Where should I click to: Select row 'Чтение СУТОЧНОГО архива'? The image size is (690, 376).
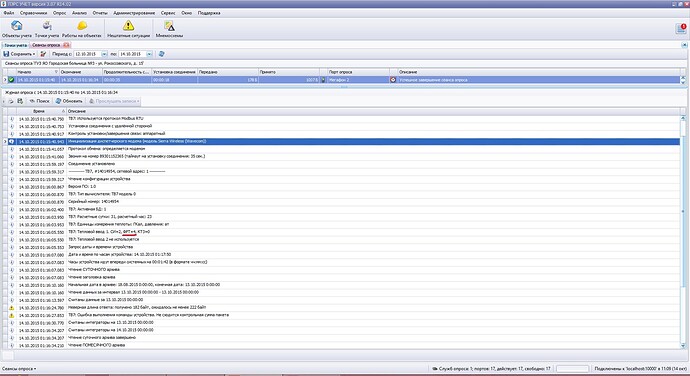point(341,269)
